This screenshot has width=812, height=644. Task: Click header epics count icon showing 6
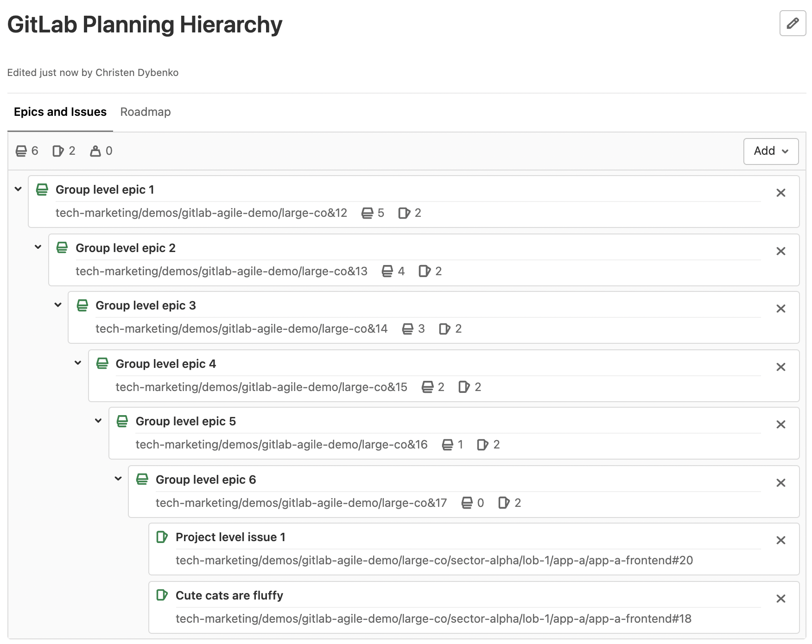click(x=21, y=151)
